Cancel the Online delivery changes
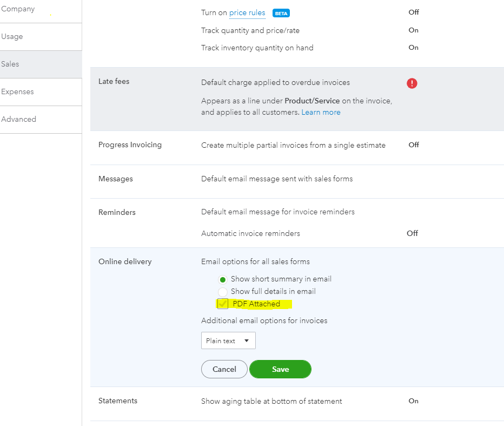The width and height of the screenshot is (504, 426). (x=224, y=369)
